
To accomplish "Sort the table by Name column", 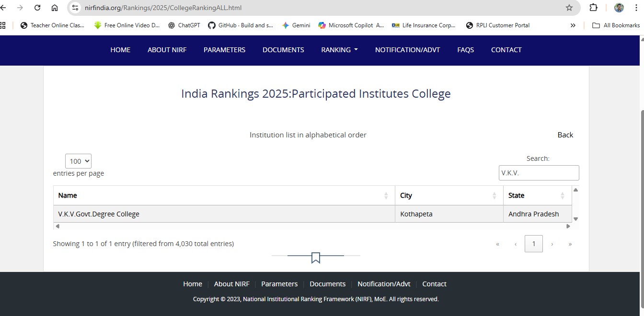I will [x=224, y=195].
